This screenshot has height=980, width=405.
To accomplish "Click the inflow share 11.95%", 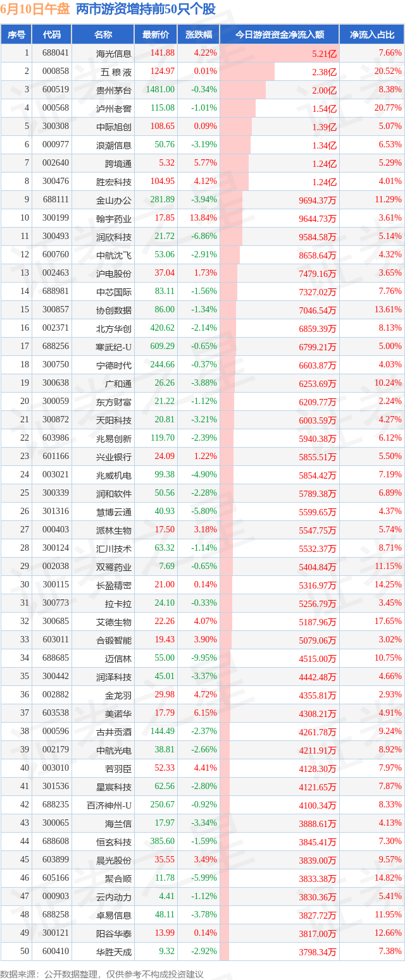I will pyautogui.click(x=388, y=914).
